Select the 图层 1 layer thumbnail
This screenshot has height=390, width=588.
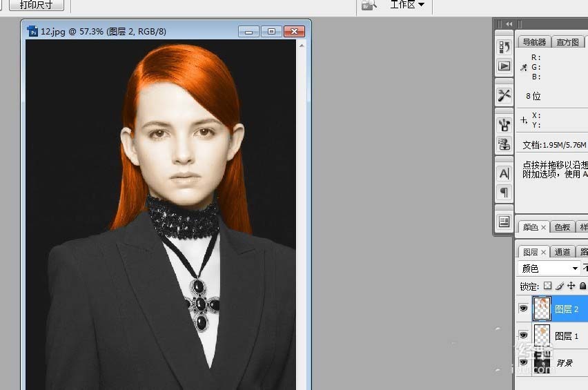pos(542,335)
